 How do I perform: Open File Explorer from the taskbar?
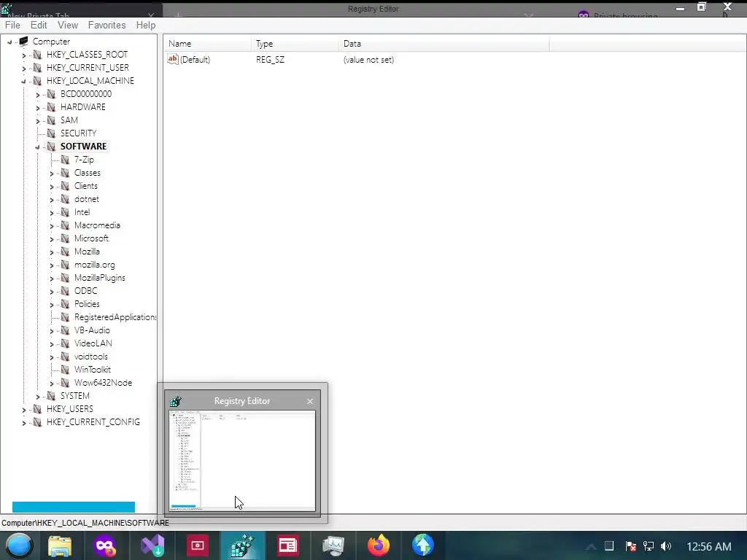pos(60,545)
